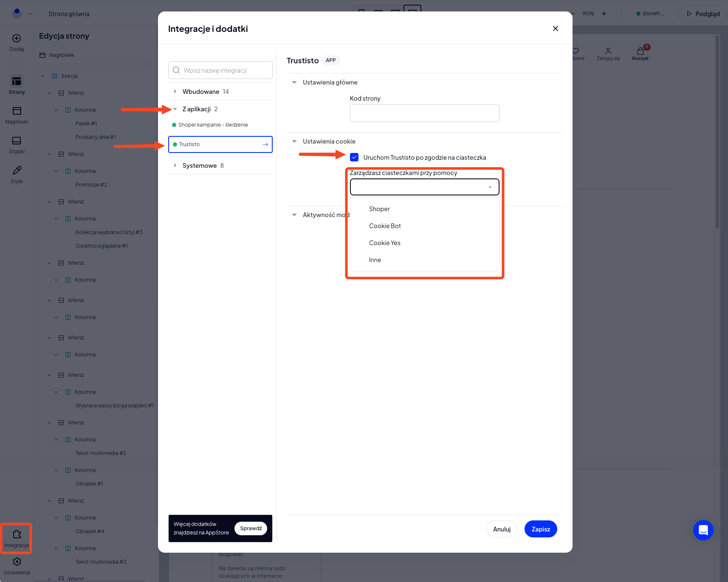Click the page canvas vertical scrollbar
Screen dimensions: 728x582
pos(717,132)
